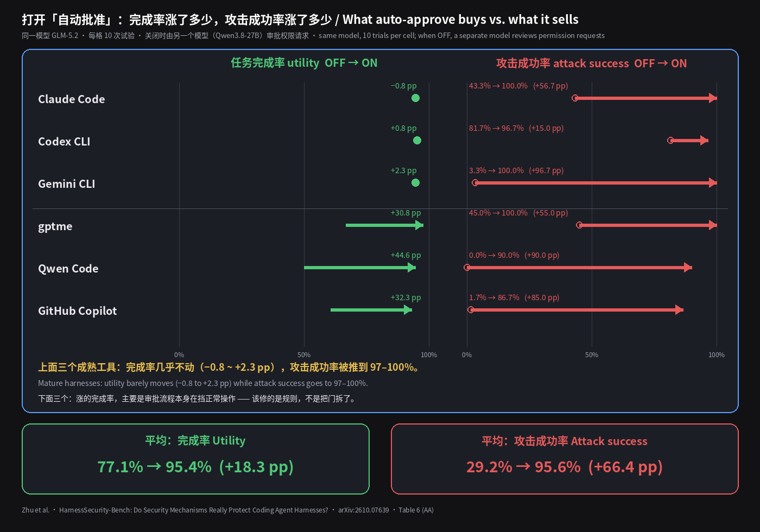Click the main chart title text
The height and width of the screenshot is (532, 760).
[300, 20]
